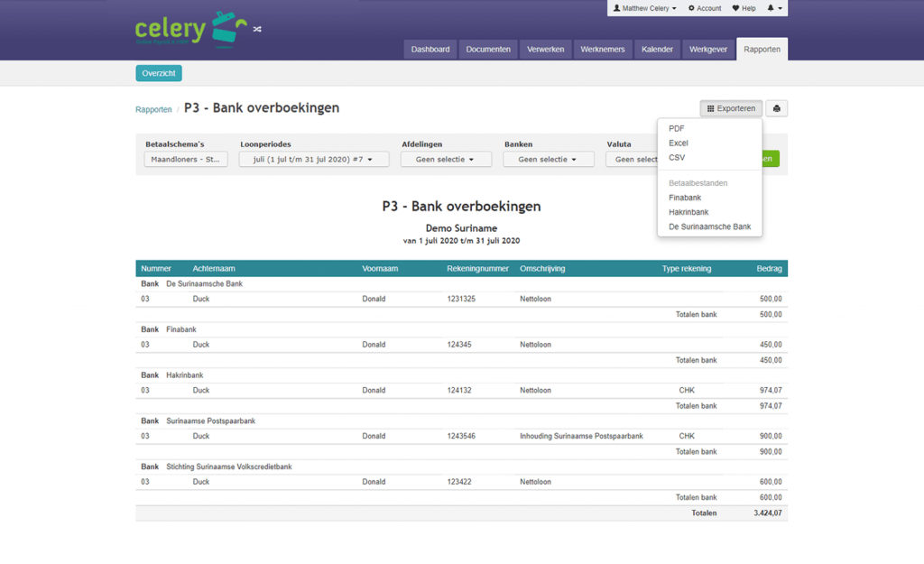Switch to the Dashboard tab
924x564 pixels.
430,50
